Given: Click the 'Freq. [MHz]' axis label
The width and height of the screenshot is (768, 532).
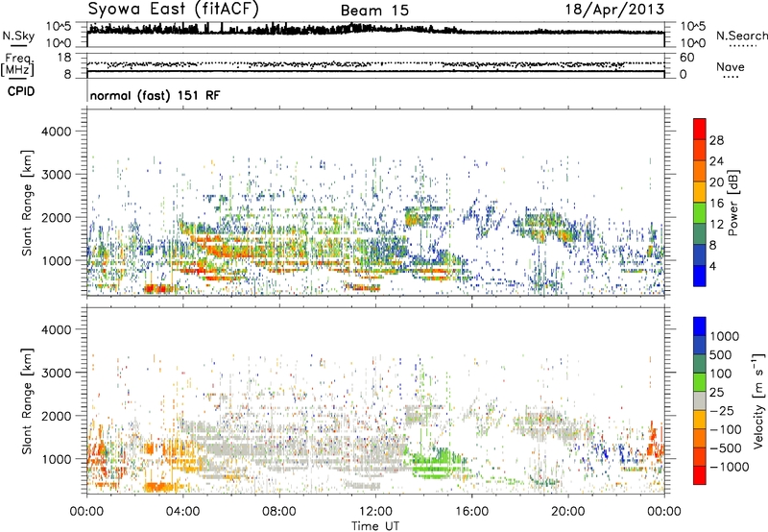Looking at the screenshot, I should (x=17, y=64).
